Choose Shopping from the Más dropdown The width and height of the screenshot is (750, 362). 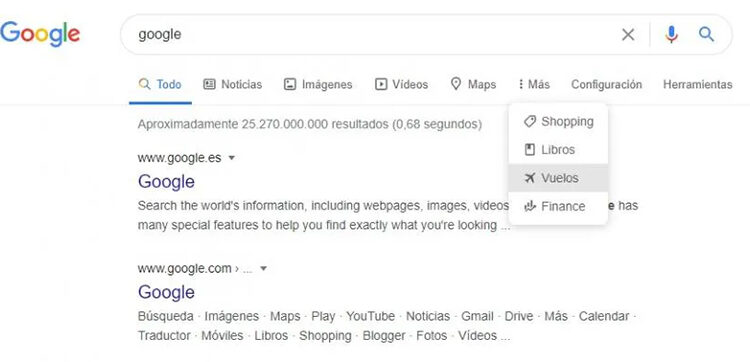point(558,121)
